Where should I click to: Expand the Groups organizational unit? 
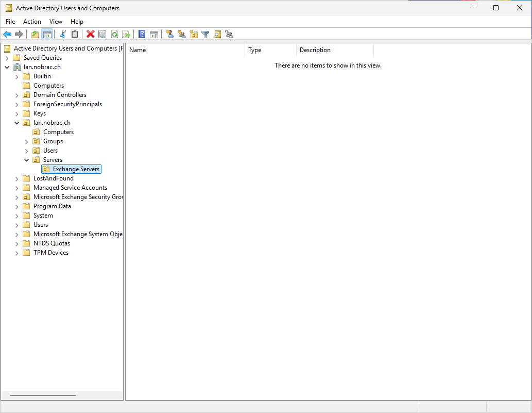click(x=26, y=142)
